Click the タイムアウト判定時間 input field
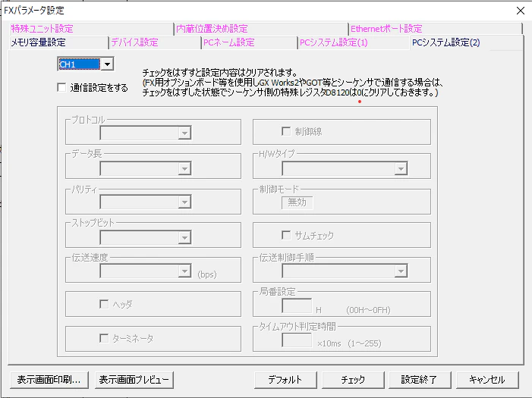Viewport: 532px width, 398px height. point(297,340)
